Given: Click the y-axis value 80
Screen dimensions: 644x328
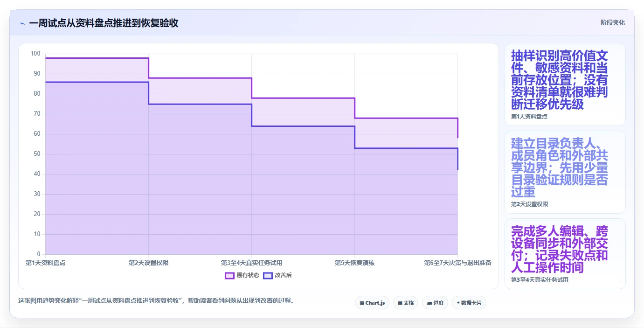Looking at the screenshot, I should click(37, 94).
